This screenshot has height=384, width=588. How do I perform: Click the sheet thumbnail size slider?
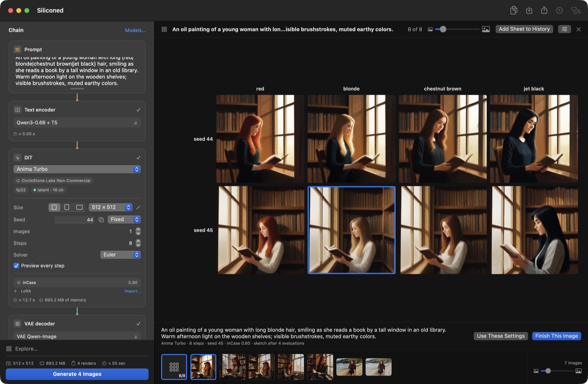click(x=457, y=29)
